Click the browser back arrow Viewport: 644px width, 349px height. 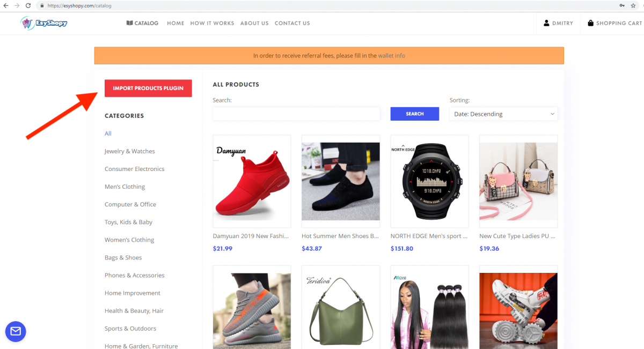pyautogui.click(x=6, y=5)
